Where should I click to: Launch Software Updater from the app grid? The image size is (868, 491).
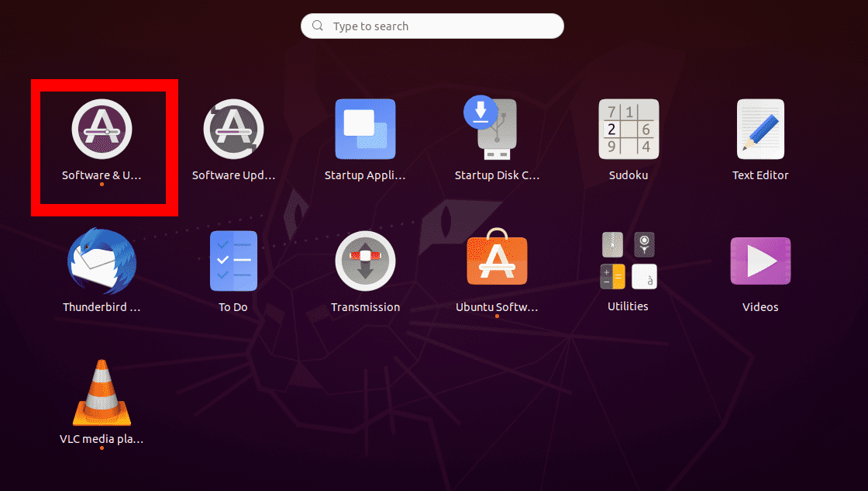click(233, 130)
